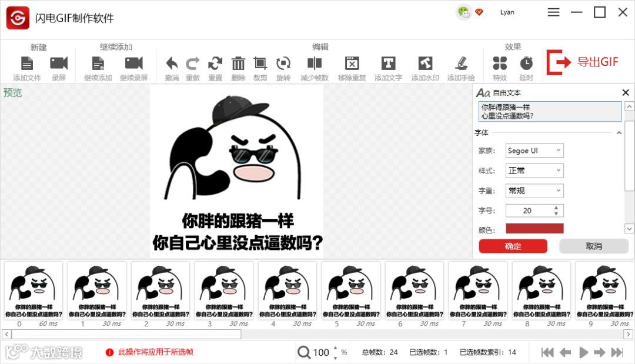Select frame 4 thumbnail
Viewport: 635px width, 364px height.
[288, 290]
